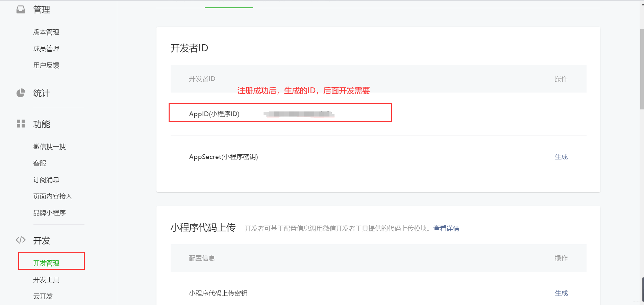Generate the 小程序代码上传密钥
Image resolution: width=644 pixels, height=305 pixels.
(561, 293)
